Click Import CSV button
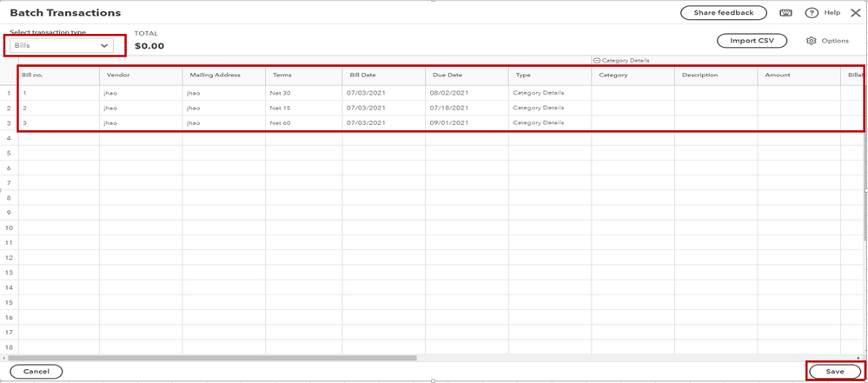This screenshot has height=383, width=868. [752, 41]
